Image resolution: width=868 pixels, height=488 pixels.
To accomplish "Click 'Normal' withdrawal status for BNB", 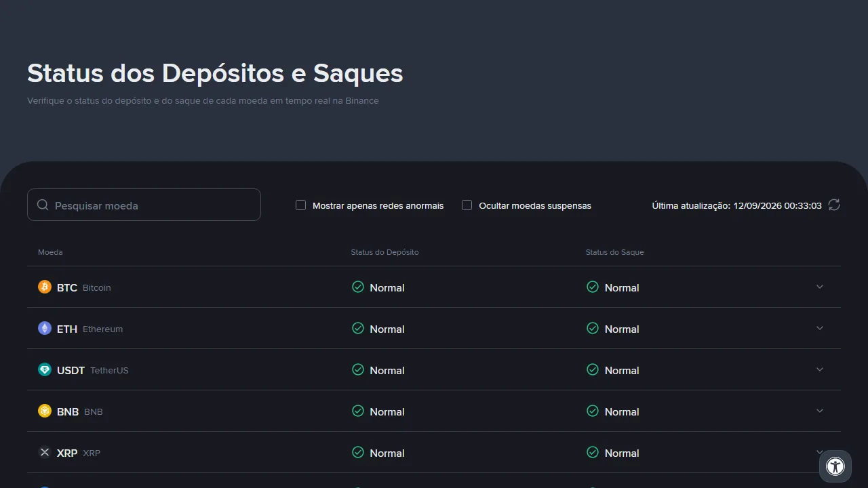I will (622, 411).
